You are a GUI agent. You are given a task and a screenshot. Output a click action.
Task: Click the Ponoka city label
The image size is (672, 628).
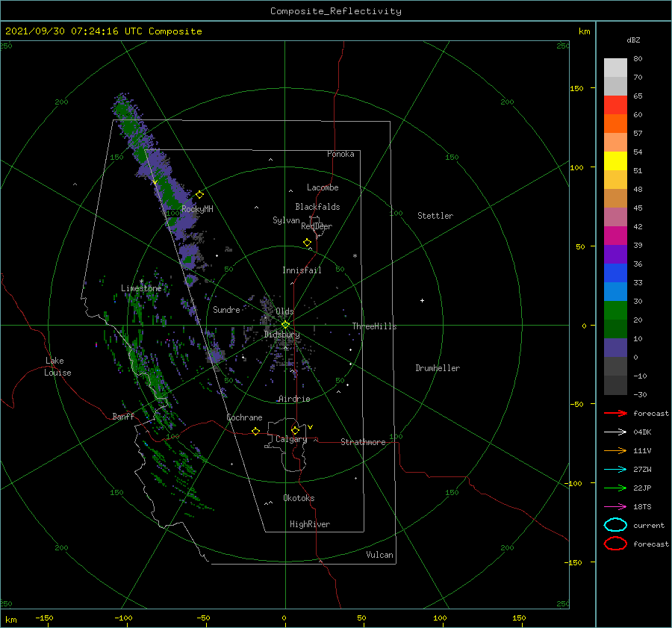340,154
